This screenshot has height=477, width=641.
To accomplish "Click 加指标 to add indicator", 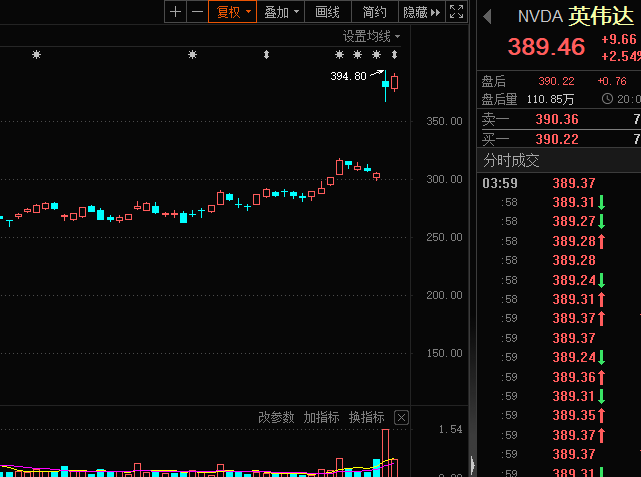I will click(321, 417).
